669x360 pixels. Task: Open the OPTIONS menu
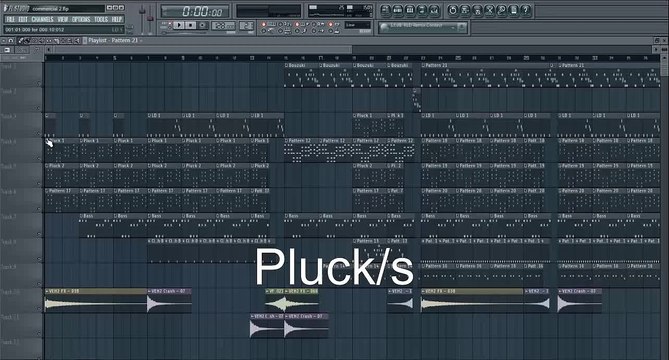81,19
